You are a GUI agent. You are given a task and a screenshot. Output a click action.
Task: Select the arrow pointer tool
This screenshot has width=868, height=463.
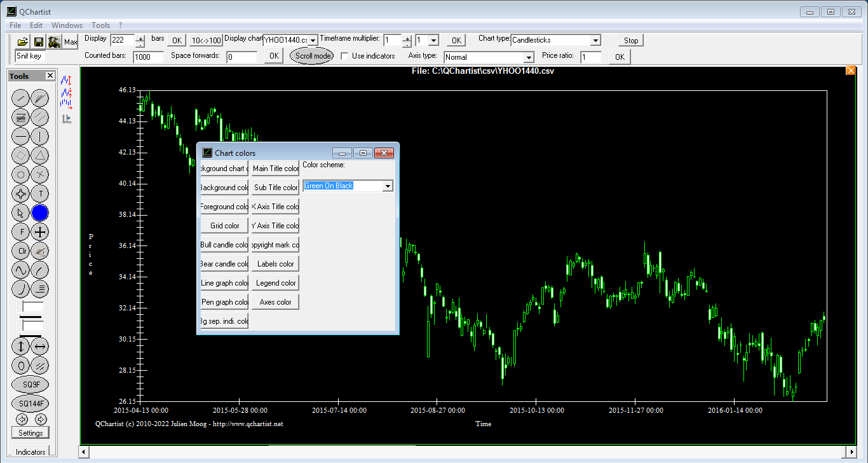21,213
